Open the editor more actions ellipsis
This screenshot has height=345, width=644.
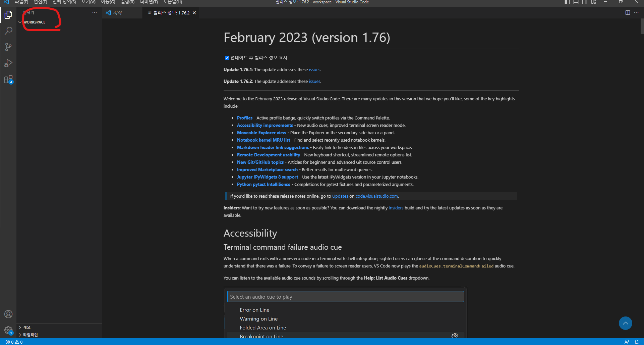(x=636, y=13)
